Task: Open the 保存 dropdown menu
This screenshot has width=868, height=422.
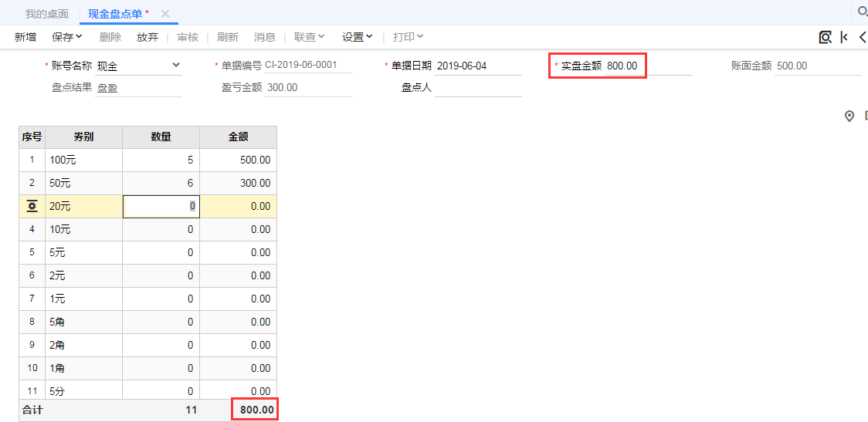Action: tap(67, 37)
